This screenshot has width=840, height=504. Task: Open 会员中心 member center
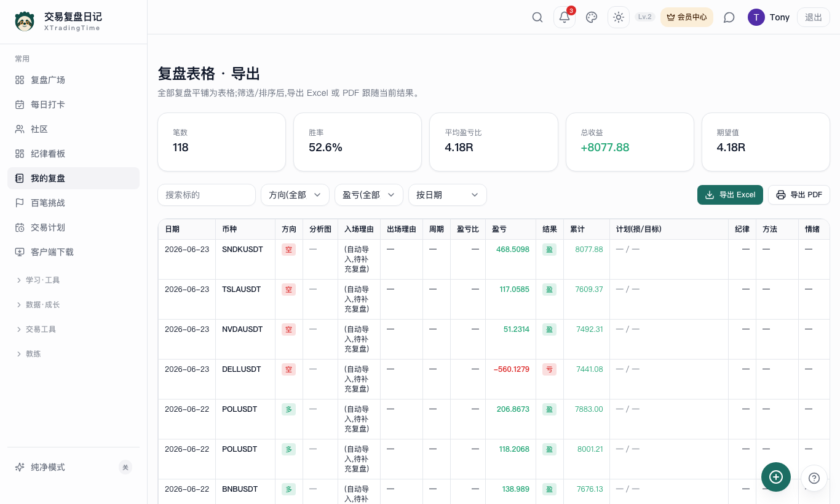click(x=687, y=17)
